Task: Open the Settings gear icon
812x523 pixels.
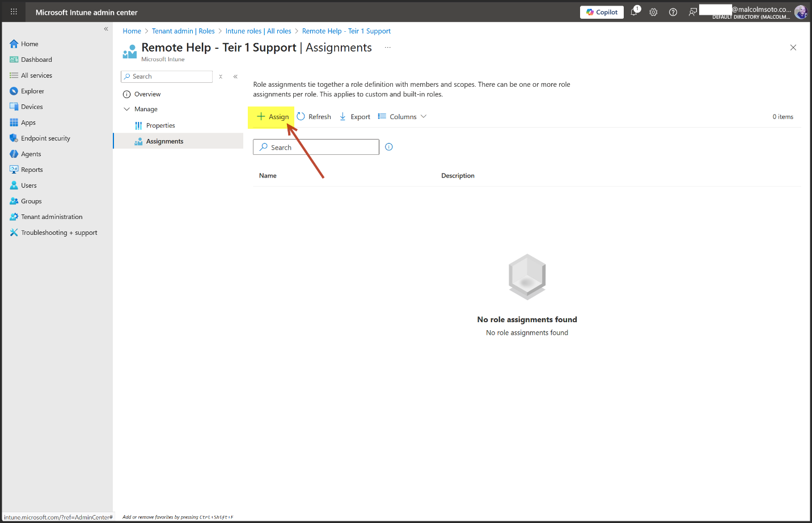Action: pyautogui.click(x=653, y=12)
